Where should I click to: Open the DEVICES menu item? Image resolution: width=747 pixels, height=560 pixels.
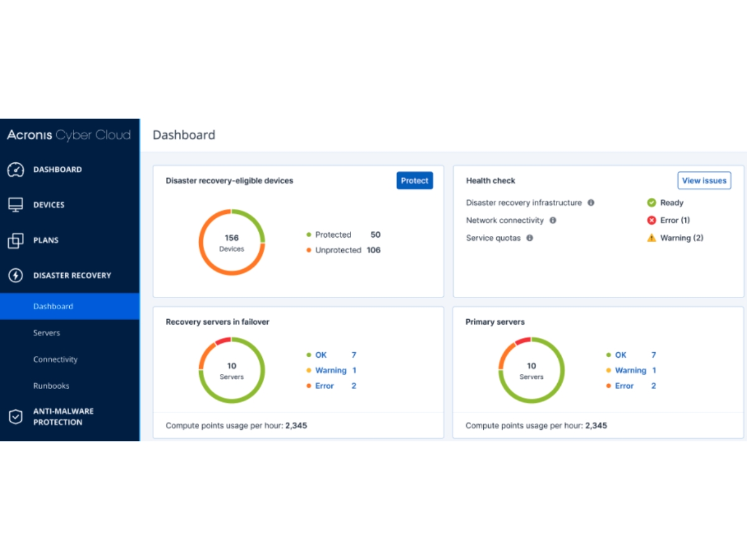[49, 205]
